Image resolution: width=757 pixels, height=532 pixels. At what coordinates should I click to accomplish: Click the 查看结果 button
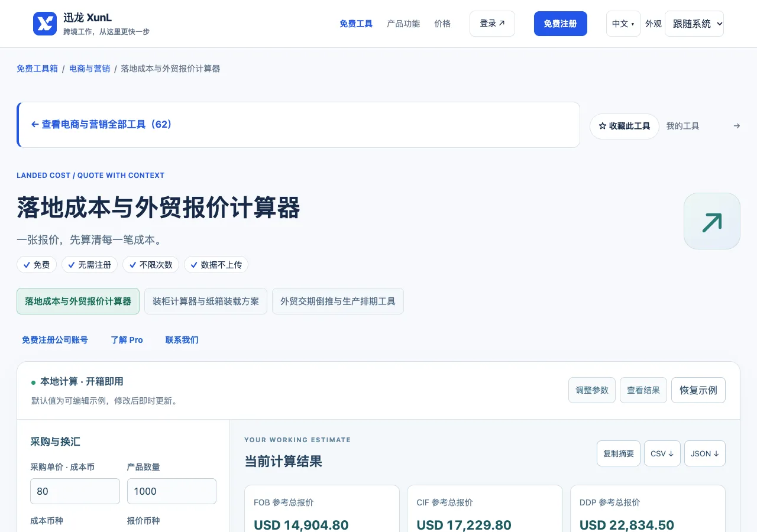click(x=643, y=390)
